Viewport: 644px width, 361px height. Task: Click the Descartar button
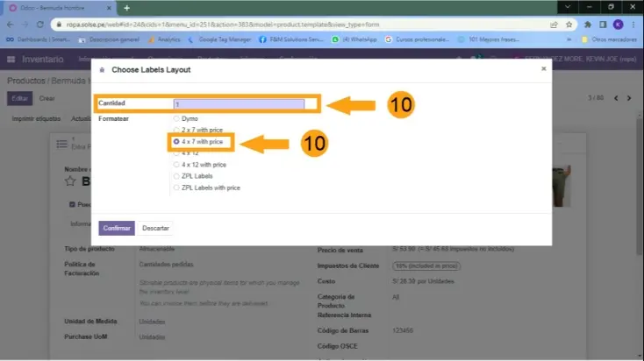tap(155, 228)
